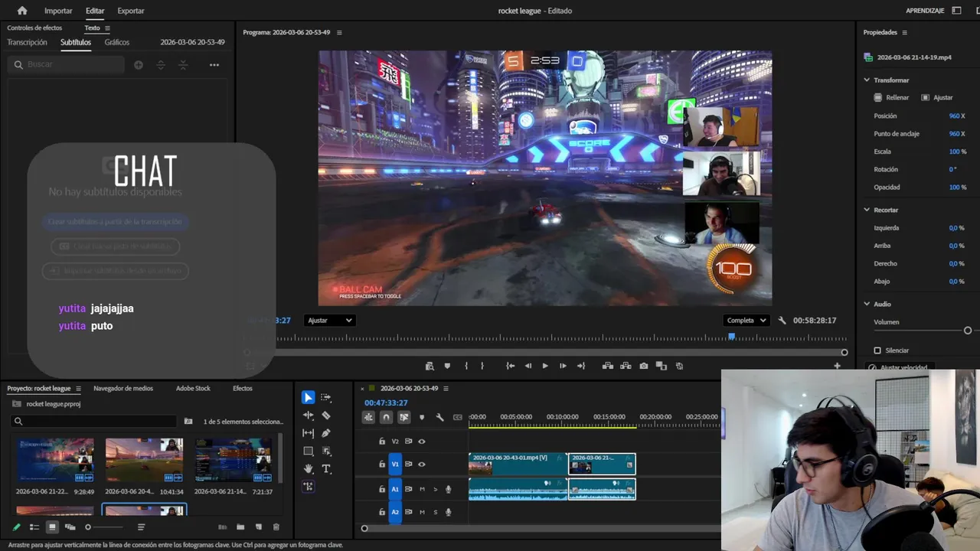Open the Adobe Stock tab
This screenshot has height=551, width=980.
[193, 389]
